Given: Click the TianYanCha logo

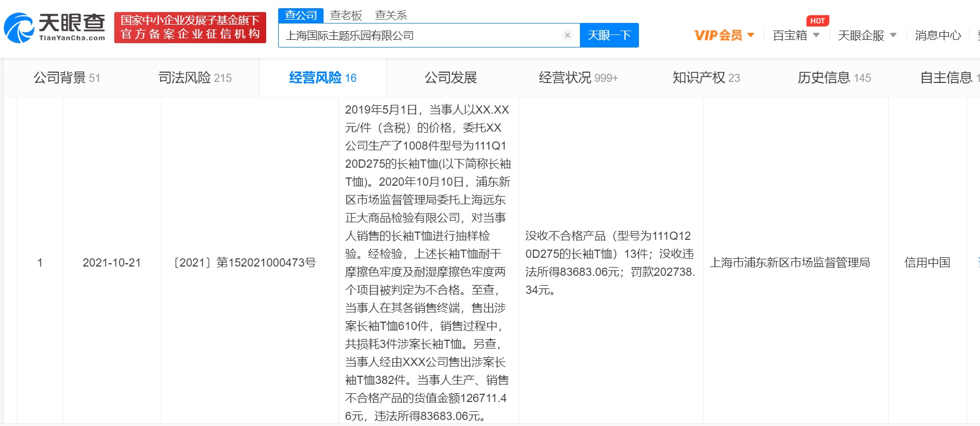Looking at the screenshot, I should (x=55, y=27).
